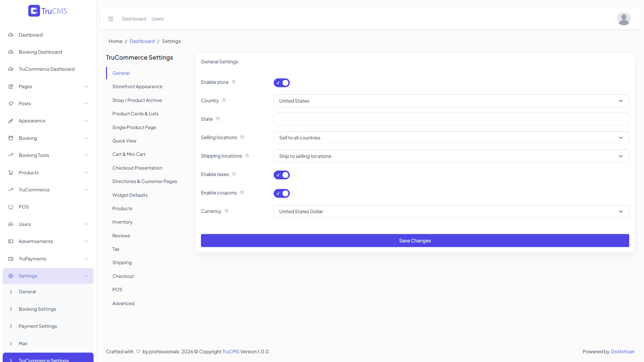The width and height of the screenshot is (644, 362).
Task: Open the Selling locations dropdown
Action: 451,138
